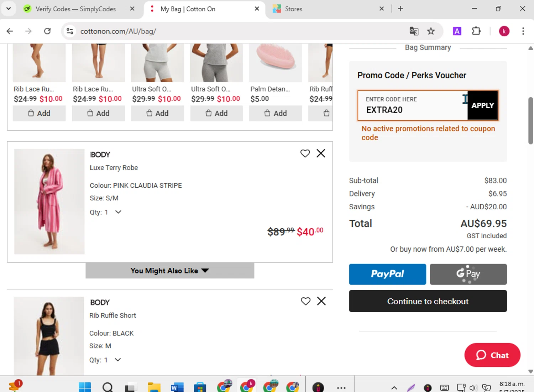Open the Chrome tab search dropdown

8,9
